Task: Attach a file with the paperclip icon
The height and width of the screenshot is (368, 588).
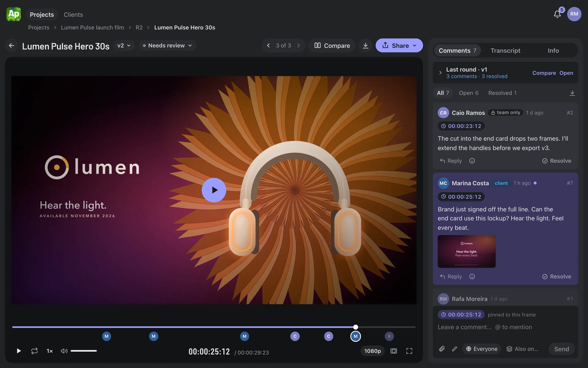Action: [x=442, y=349]
